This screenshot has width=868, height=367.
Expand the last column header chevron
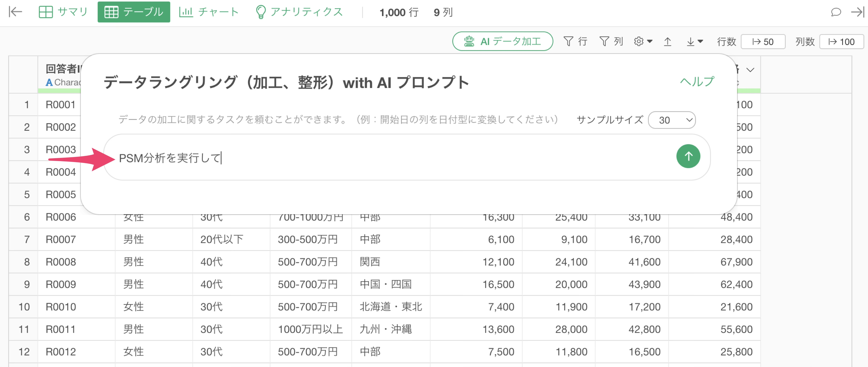(750, 70)
